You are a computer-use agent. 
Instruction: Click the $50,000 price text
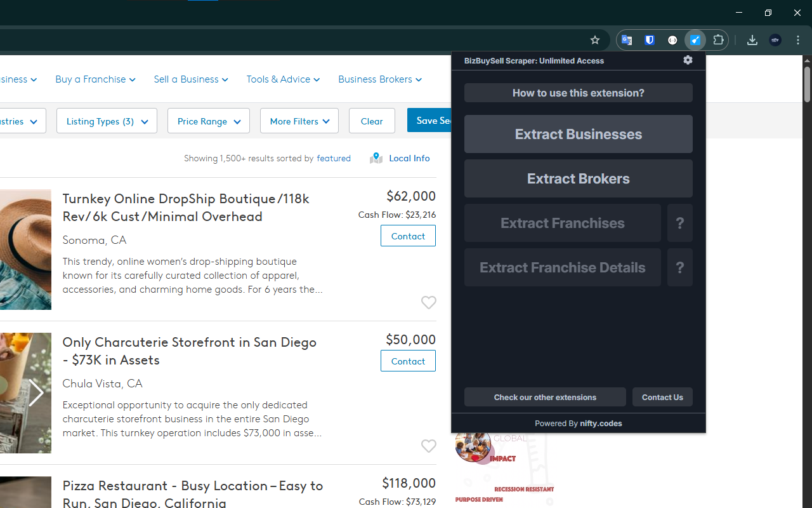click(x=411, y=340)
